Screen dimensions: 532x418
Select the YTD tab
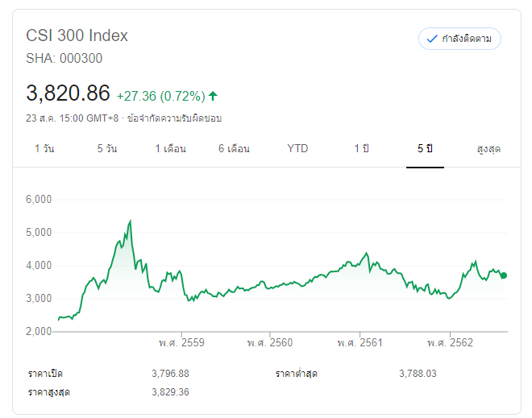click(x=297, y=149)
